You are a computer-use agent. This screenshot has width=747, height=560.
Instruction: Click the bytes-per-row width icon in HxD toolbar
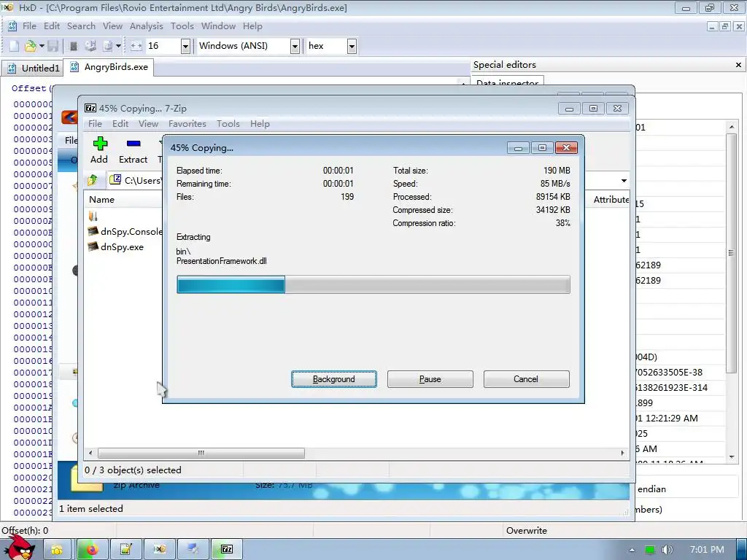pos(136,46)
